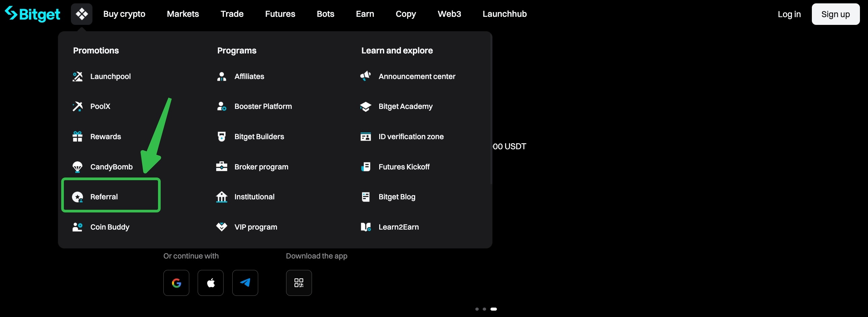Viewport: 868px width, 317px height.
Task: Click the Bitget Academy graduation cap icon
Action: (x=366, y=107)
